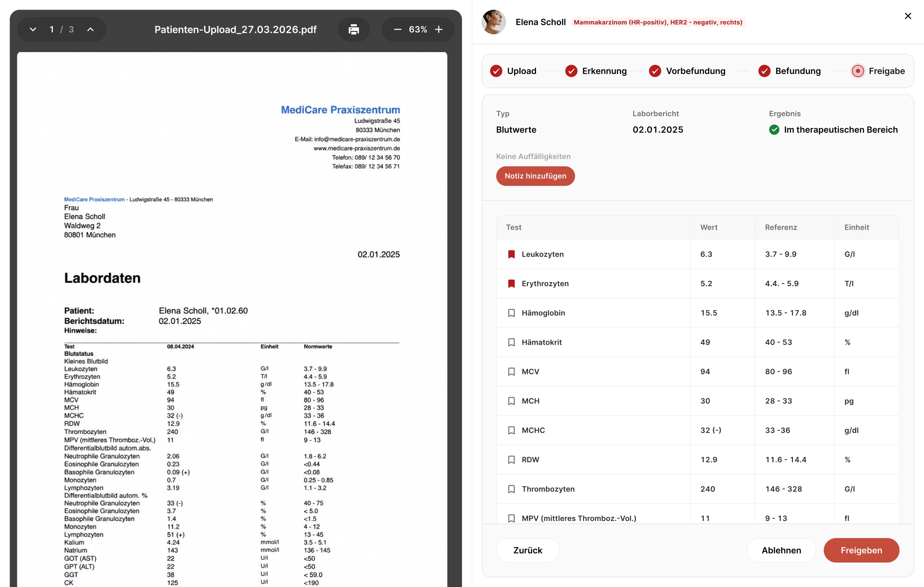The width and height of the screenshot is (924, 587).
Task: Go to previous PDF page arrow
Action: click(x=90, y=29)
